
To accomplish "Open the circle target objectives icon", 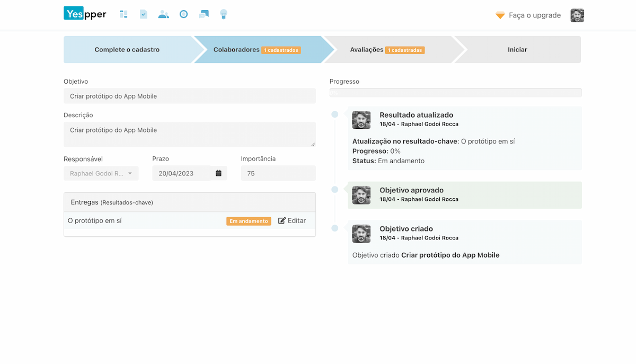I will [183, 14].
